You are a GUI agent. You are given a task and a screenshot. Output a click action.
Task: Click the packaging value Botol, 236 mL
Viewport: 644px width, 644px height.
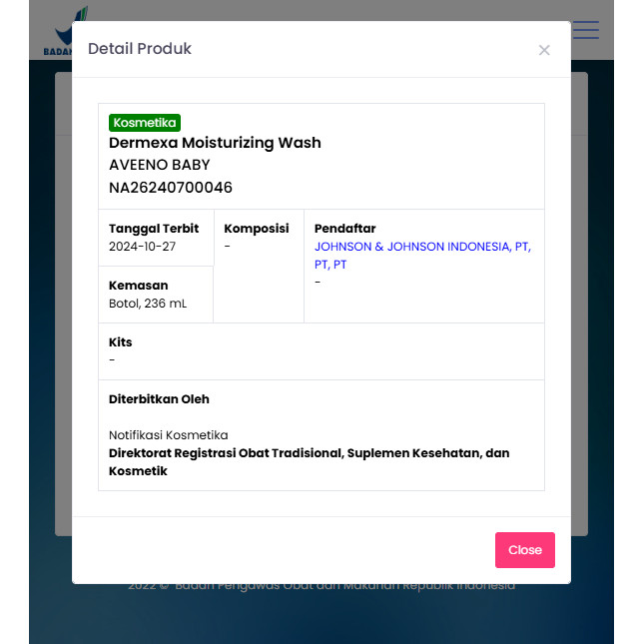tap(148, 304)
